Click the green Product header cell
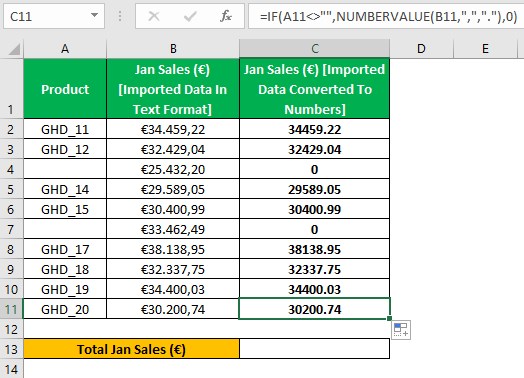This screenshot has width=524, height=378. pos(65,89)
